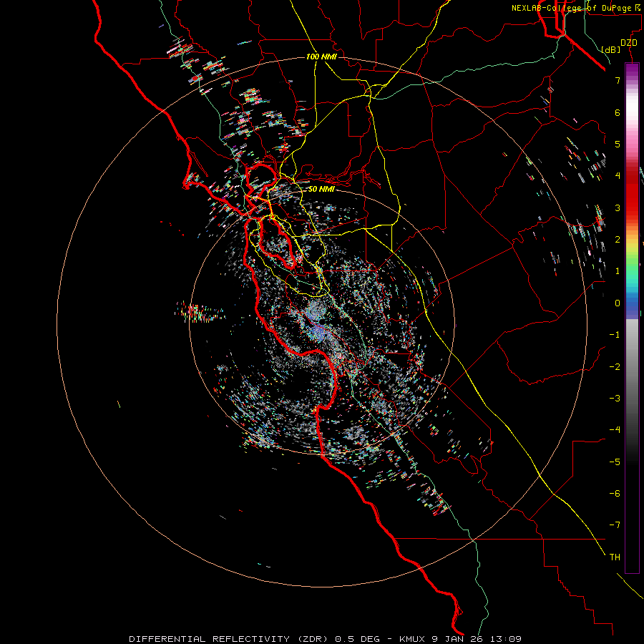The height and width of the screenshot is (644, 644).
Task: Click the -6 value on the dB scale
Action: point(615,494)
